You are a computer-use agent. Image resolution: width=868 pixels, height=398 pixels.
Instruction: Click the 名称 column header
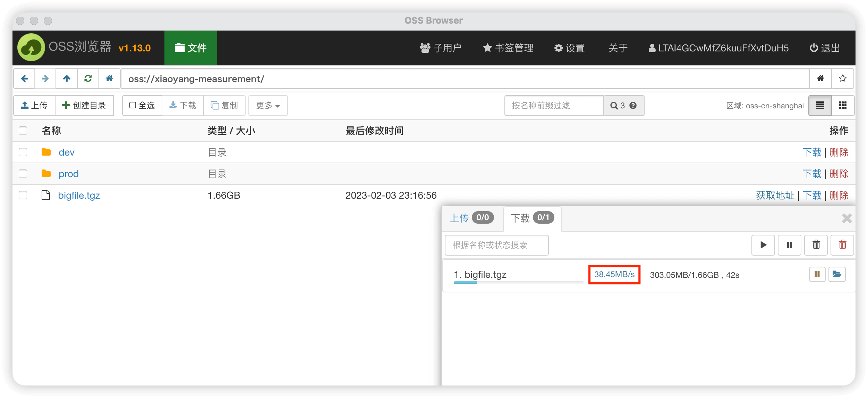pyautogui.click(x=51, y=131)
